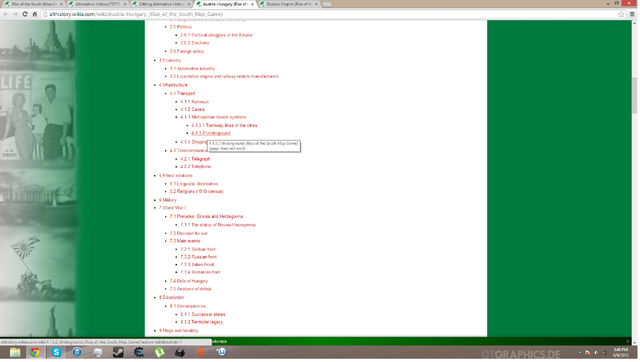Open '4.1 Transport' contents entry
The height and width of the screenshot is (362, 640).
[182, 93]
